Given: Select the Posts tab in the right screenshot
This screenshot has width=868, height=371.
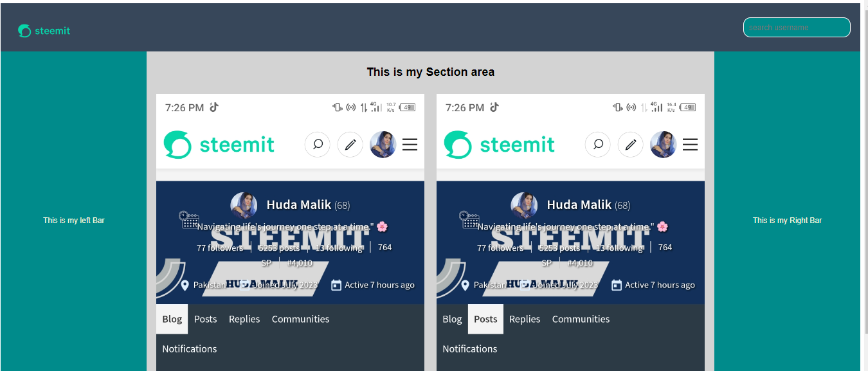Looking at the screenshot, I should tap(485, 319).
